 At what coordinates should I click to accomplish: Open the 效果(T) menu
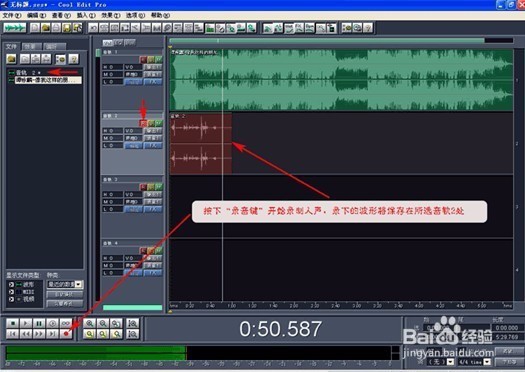pos(111,15)
